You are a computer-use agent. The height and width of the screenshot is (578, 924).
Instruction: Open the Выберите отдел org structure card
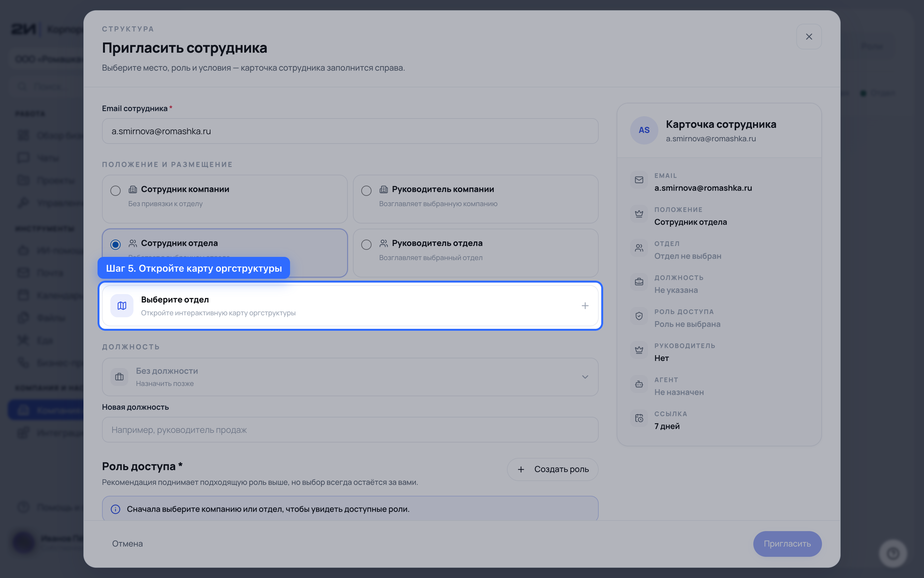350,306
